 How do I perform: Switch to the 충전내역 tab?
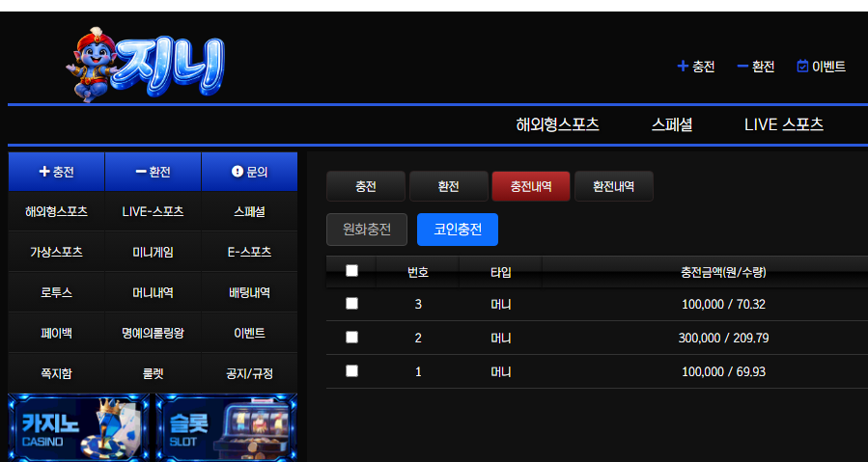[531, 186]
